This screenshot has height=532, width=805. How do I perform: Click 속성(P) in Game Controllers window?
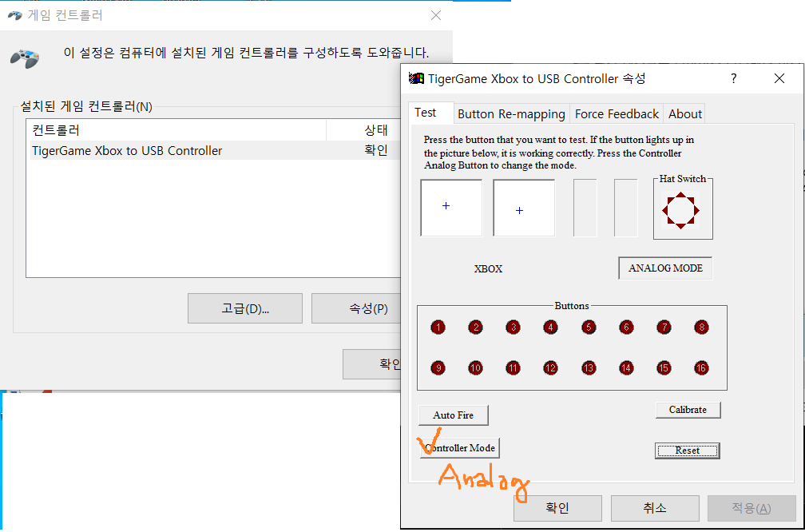(356, 308)
